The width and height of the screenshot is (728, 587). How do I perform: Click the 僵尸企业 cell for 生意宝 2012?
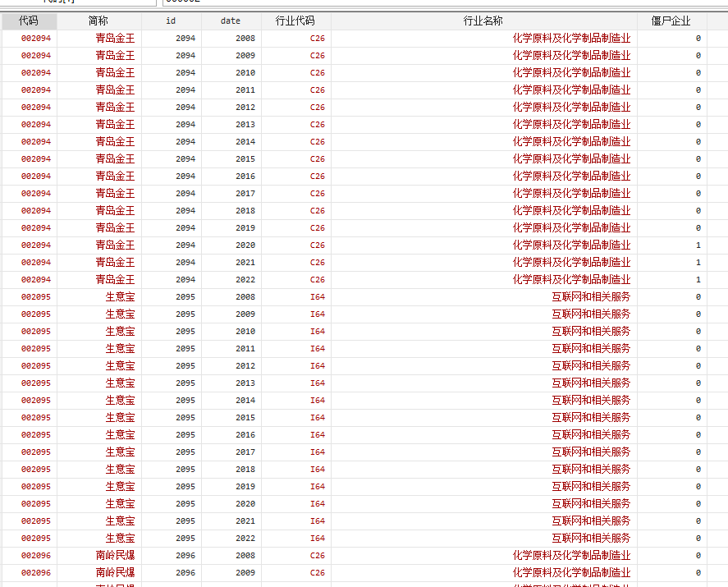tap(698, 366)
